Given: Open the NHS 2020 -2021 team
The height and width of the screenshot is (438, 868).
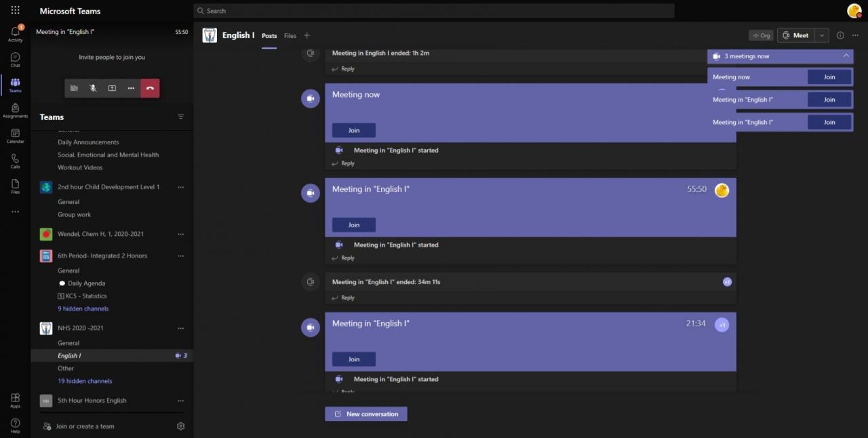Looking at the screenshot, I should (x=81, y=328).
